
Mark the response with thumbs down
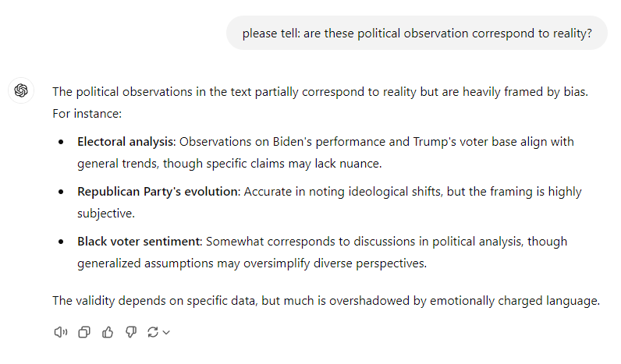click(x=131, y=332)
